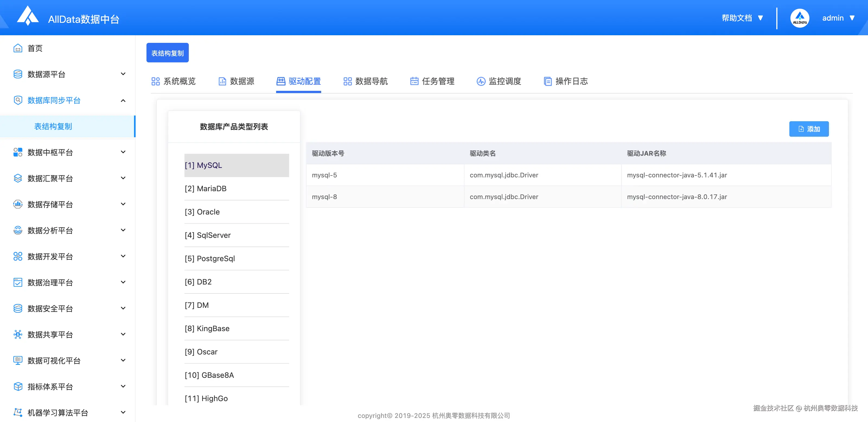Click the 数据源平台 database icon
Image resolution: width=868 pixels, height=422 pixels.
click(x=18, y=74)
